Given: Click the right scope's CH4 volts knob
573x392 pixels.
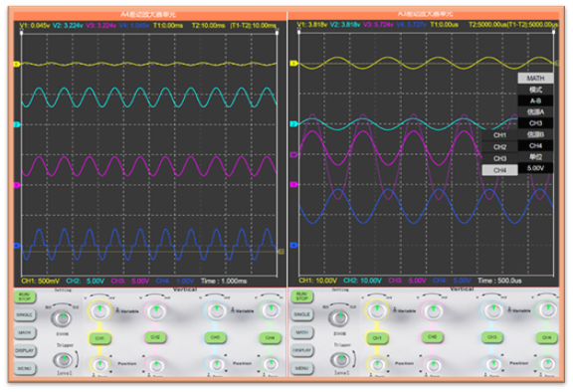Looking at the screenshot, I should [547, 310].
